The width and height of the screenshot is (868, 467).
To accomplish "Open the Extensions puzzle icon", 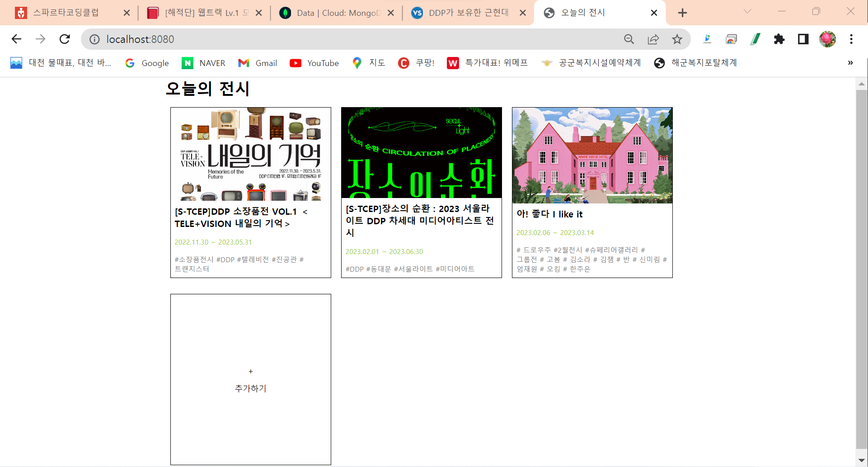I will (779, 39).
